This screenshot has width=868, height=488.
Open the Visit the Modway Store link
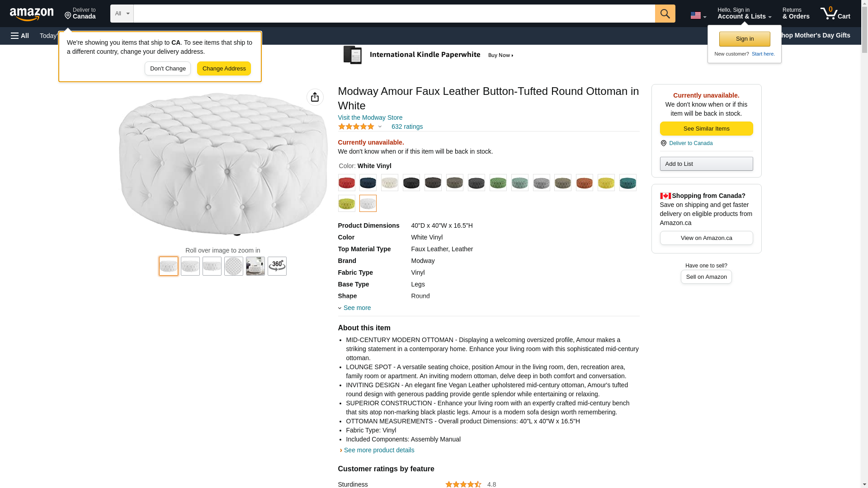(x=370, y=117)
